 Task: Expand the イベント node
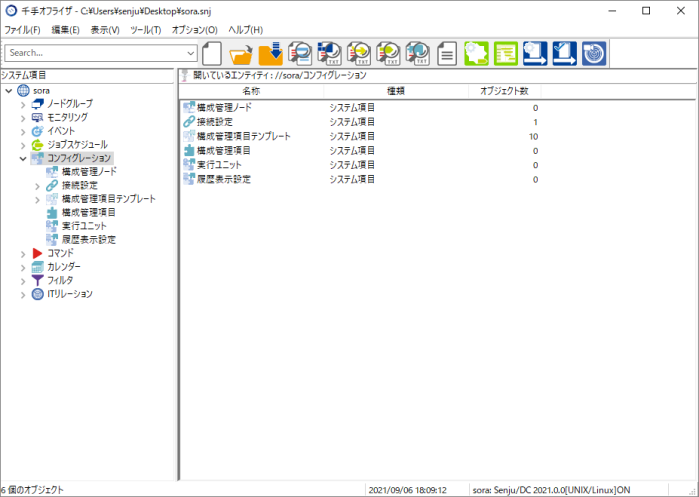23,132
